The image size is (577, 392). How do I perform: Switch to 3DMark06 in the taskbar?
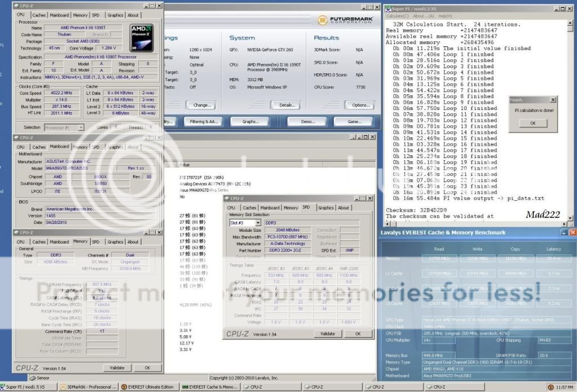click(88, 387)
